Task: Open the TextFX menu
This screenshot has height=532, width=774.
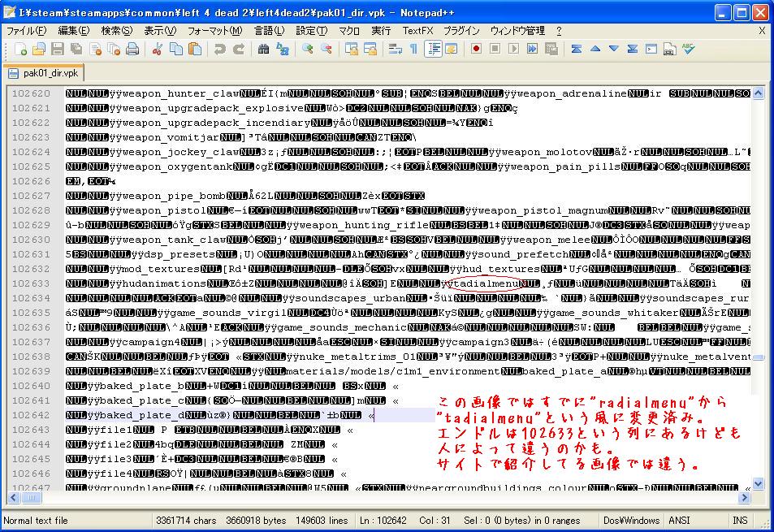Action: tap(417, 31)
